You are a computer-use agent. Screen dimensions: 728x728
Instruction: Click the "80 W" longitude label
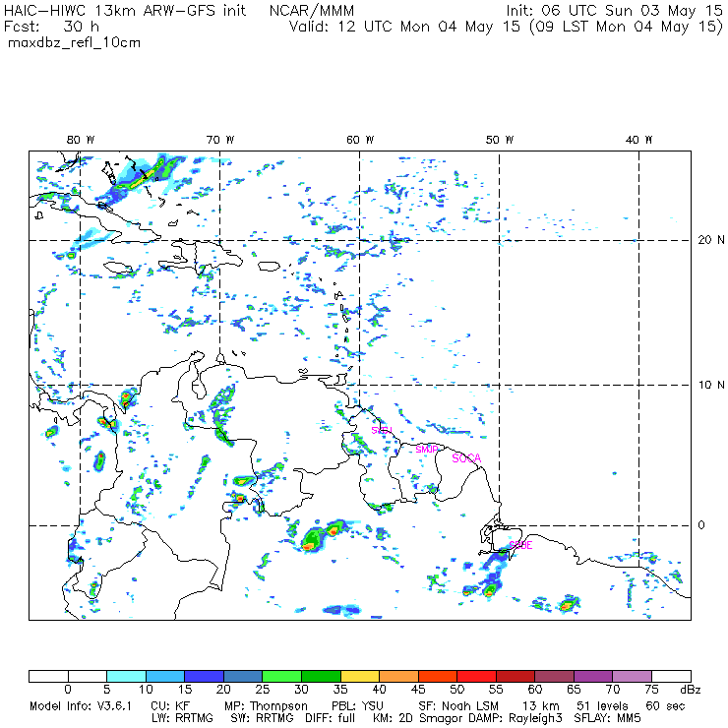(81, 140)
